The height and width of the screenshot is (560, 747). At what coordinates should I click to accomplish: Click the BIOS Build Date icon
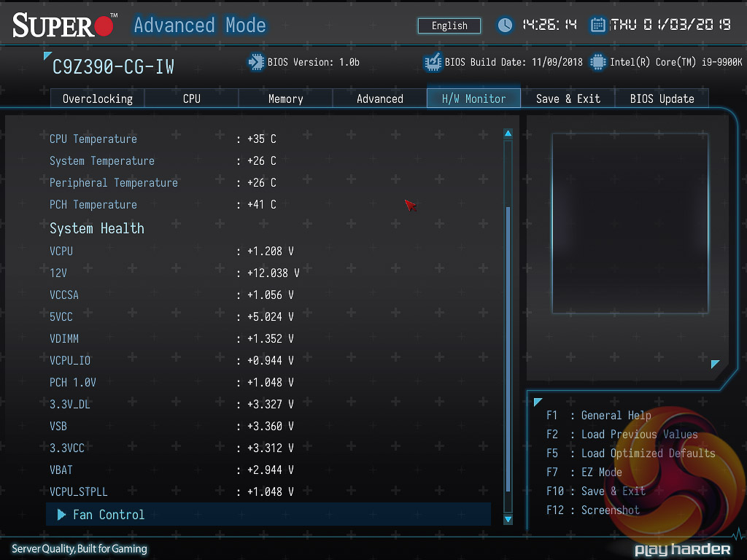[433, 62]
